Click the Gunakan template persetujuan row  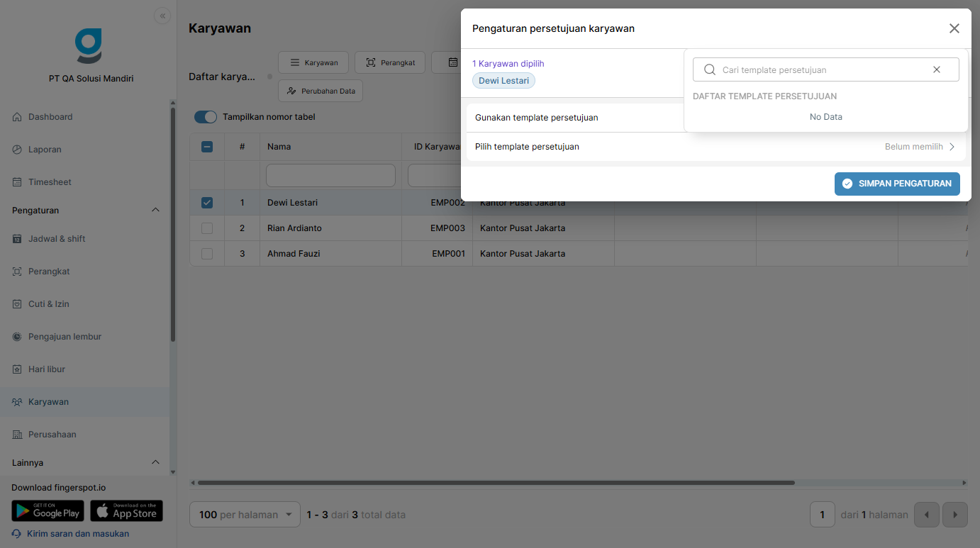(x=716, y=118)
